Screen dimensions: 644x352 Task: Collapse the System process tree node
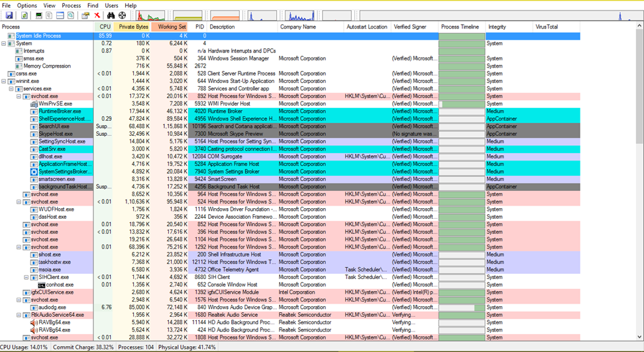[4, 43]
